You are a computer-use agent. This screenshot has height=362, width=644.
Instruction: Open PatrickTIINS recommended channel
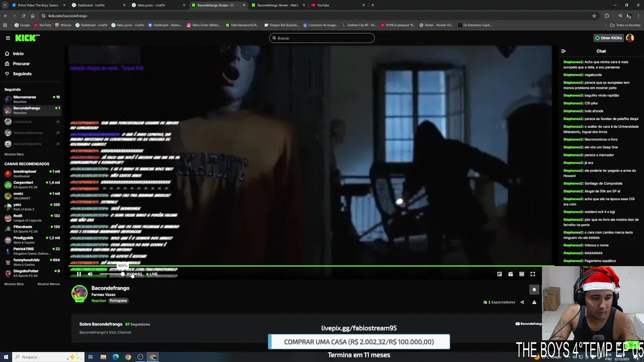[31, 251]
